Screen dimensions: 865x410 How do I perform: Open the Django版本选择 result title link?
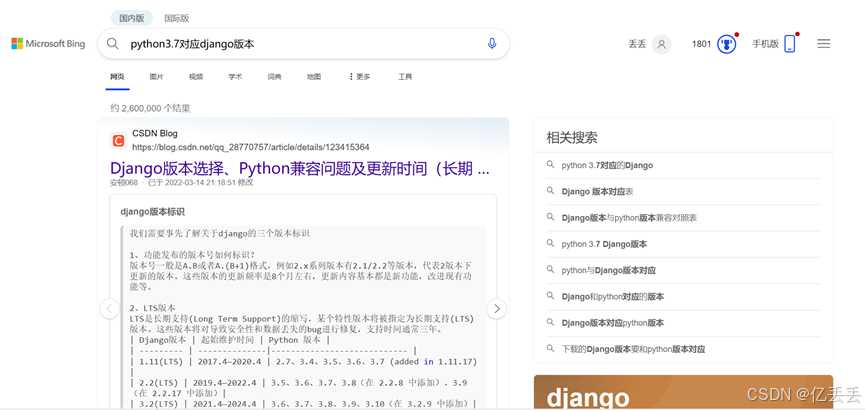pyautogui.click(x=300, y=168)
